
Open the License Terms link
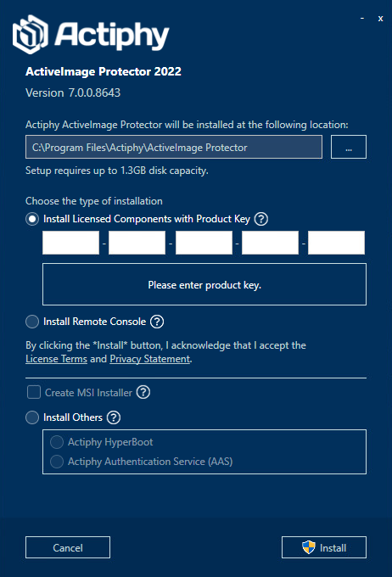point(56,359)
